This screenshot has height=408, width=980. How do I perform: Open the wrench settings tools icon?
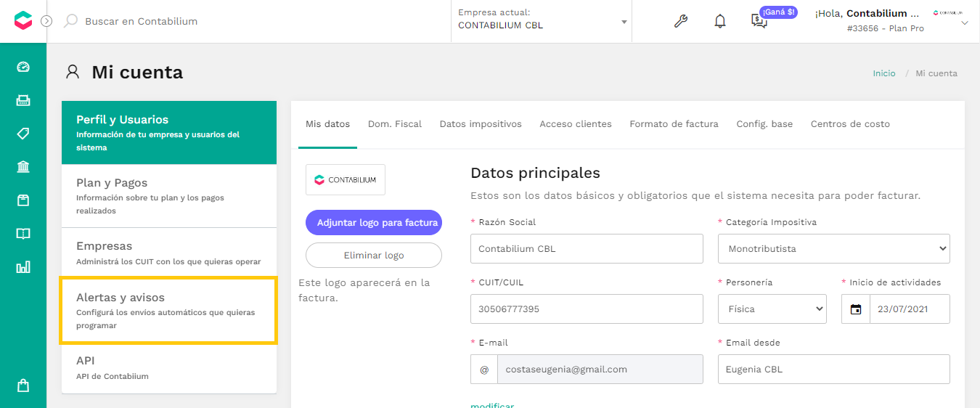(x=680, y=21)
